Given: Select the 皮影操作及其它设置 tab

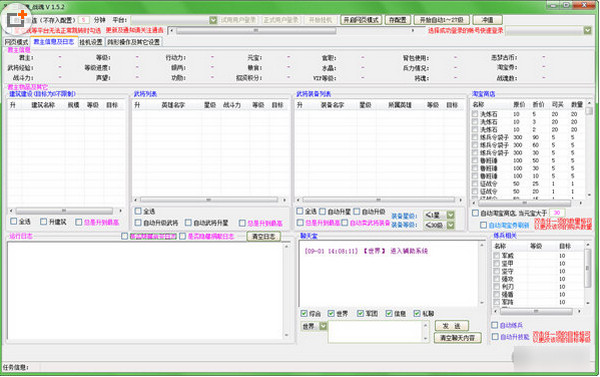Looking at the screenshot, I should pos(133,42).
